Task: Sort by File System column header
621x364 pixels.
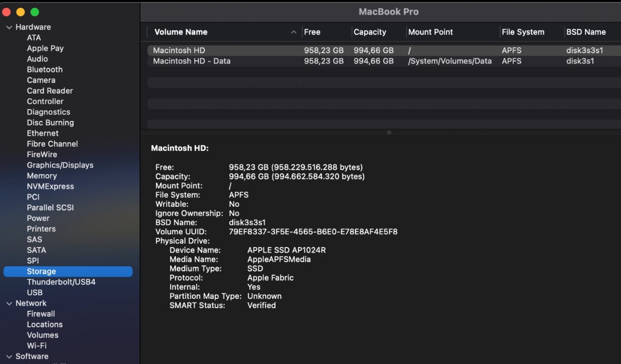Action: click(x=523, y=32)
